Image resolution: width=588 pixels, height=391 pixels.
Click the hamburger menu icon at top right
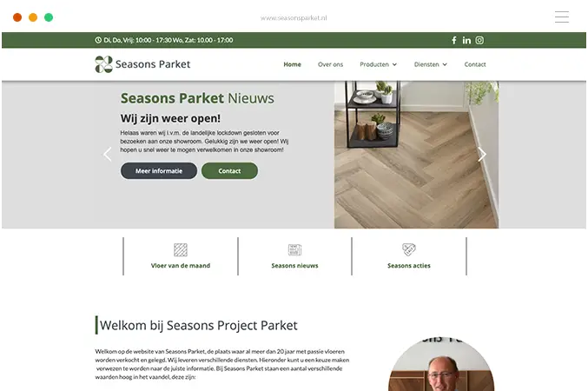(562, 17)
